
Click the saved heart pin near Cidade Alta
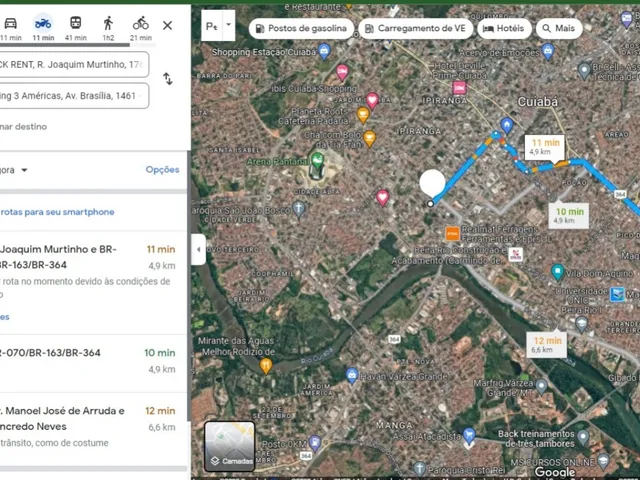click(382, 198)
